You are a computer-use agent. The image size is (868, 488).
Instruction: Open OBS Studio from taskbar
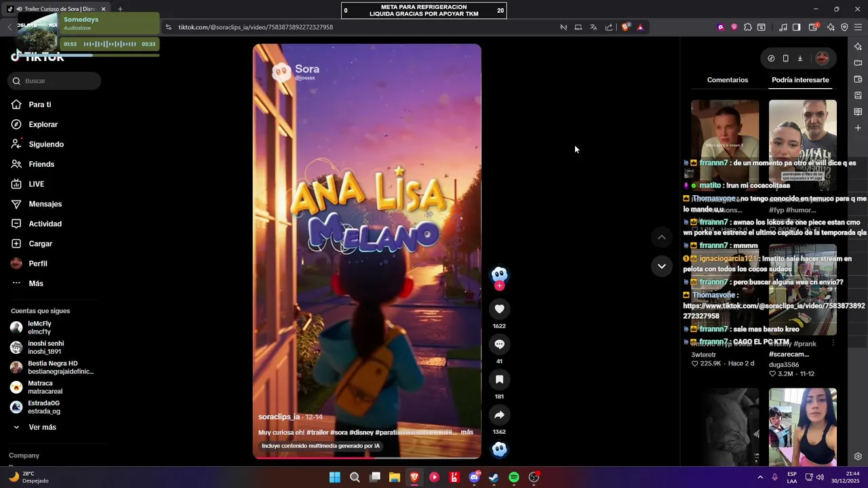[x=534, y=477]
